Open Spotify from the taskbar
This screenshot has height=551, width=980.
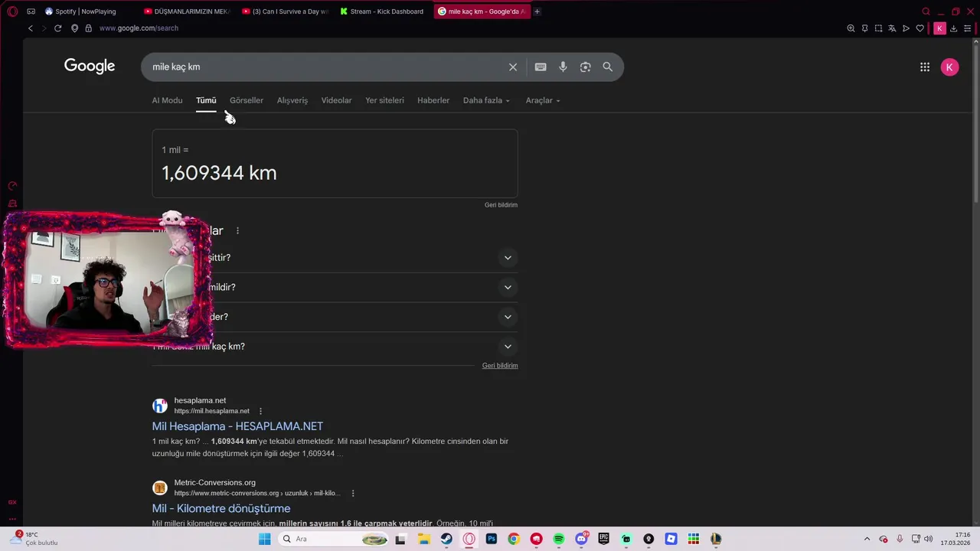(x=559, y=539)
